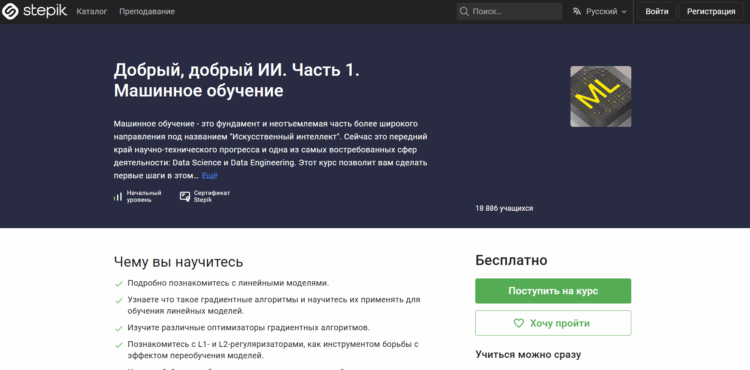The width and height of the screenshot is (750, 370).
Task: Click the 18 886 учащихся text
Action: [504, 208]
